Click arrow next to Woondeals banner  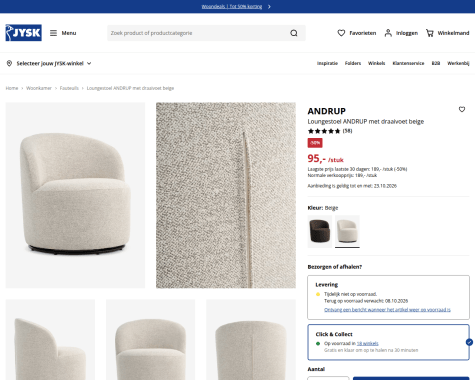tap(269, 7)
